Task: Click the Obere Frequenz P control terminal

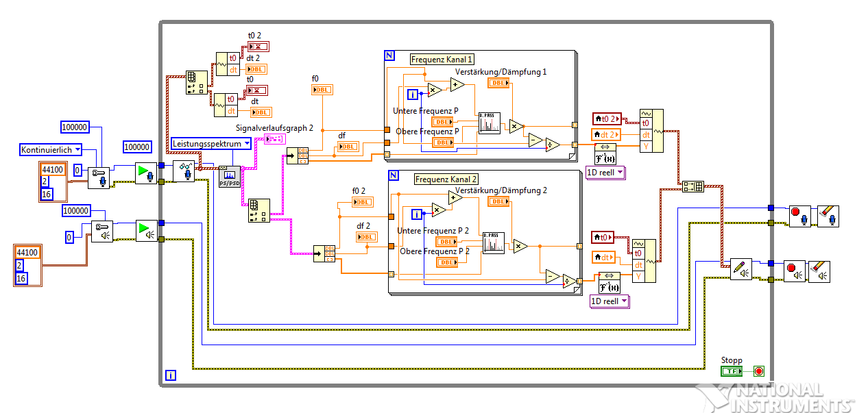Action: point(442,142)
